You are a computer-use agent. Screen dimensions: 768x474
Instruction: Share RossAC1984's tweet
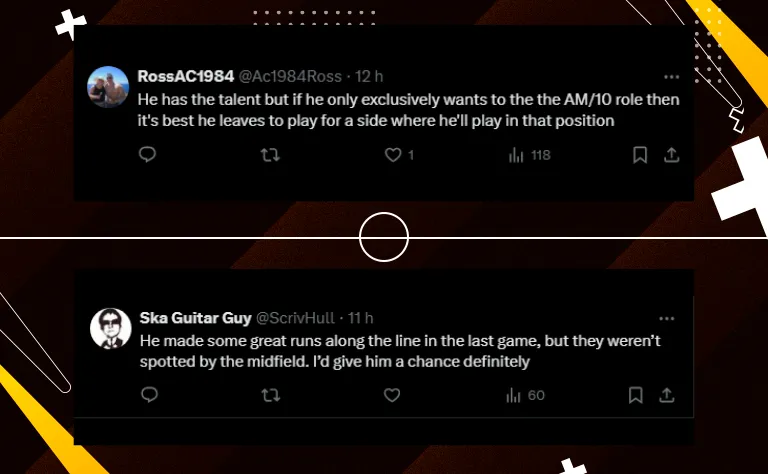tap(671, 155)
